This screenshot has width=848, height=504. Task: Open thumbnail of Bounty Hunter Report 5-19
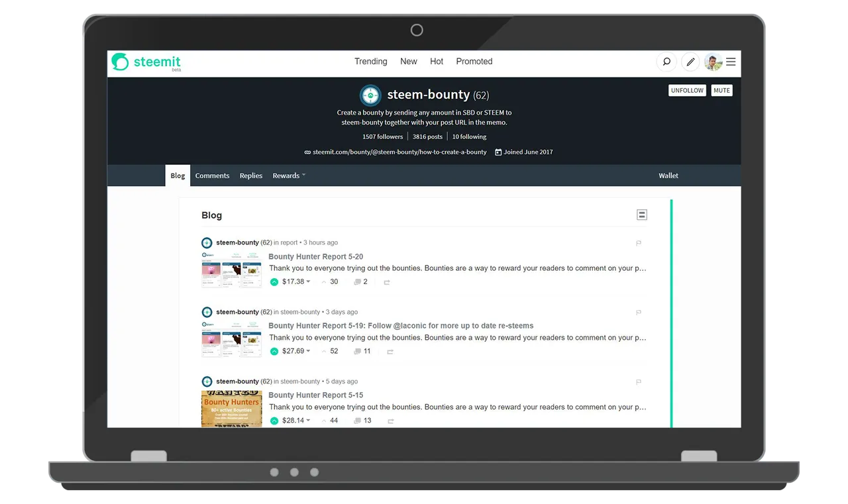[x=231, y=339]
